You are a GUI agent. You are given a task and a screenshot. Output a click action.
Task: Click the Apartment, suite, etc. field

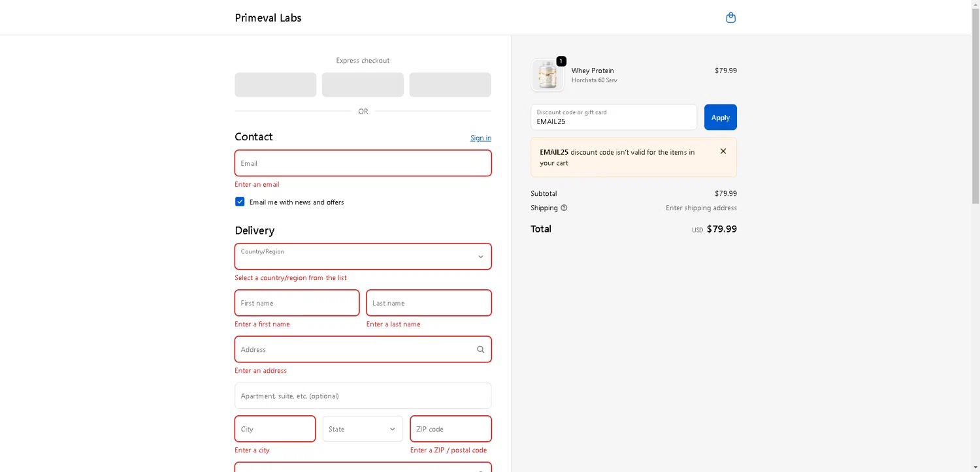(363, 396)
